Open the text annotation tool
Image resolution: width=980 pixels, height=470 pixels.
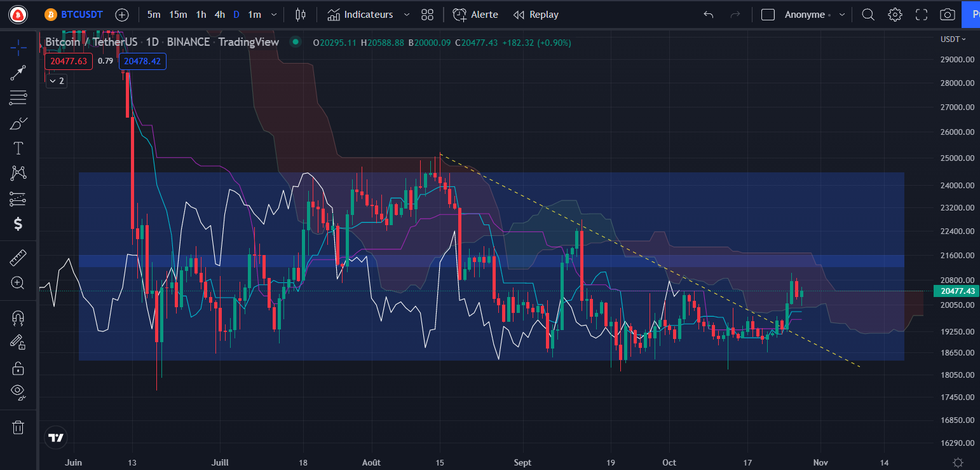18,148
